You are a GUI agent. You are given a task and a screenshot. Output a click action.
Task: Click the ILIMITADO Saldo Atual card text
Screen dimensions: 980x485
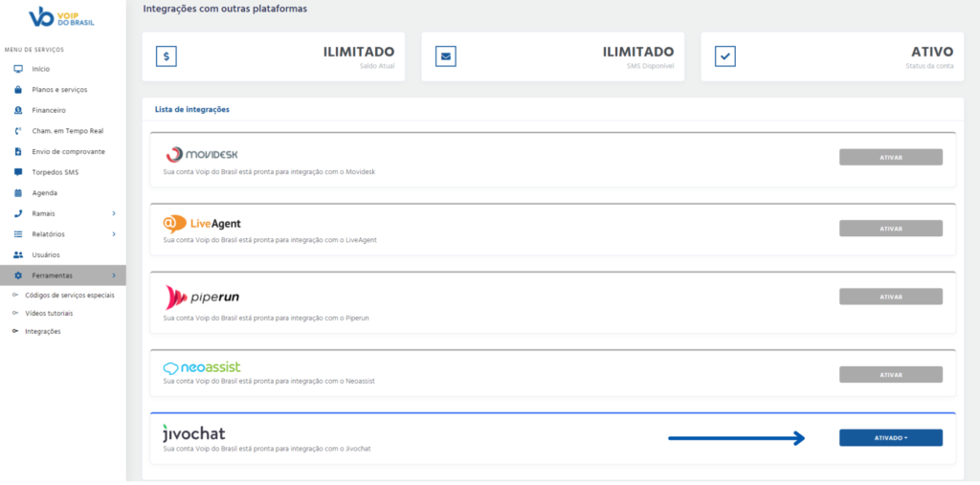click(x=359, y=52)
